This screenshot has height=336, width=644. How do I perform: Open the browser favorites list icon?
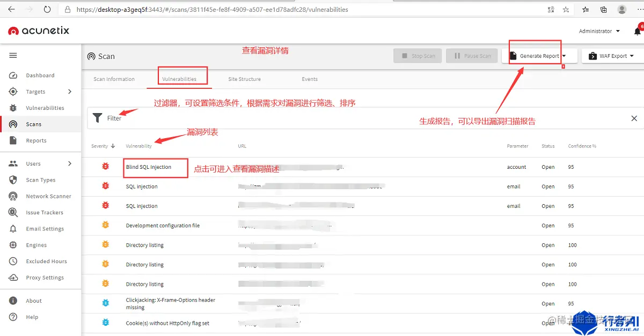[x=586, y=10]
